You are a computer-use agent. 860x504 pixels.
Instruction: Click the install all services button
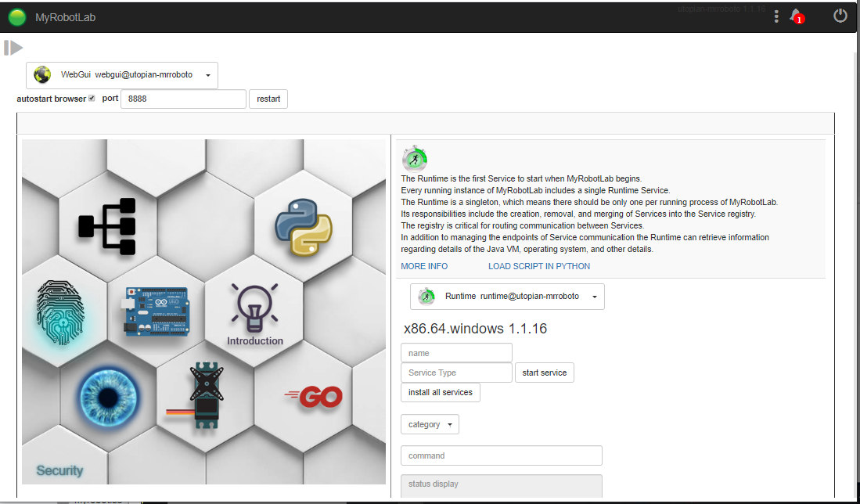[x=441, y=393]
